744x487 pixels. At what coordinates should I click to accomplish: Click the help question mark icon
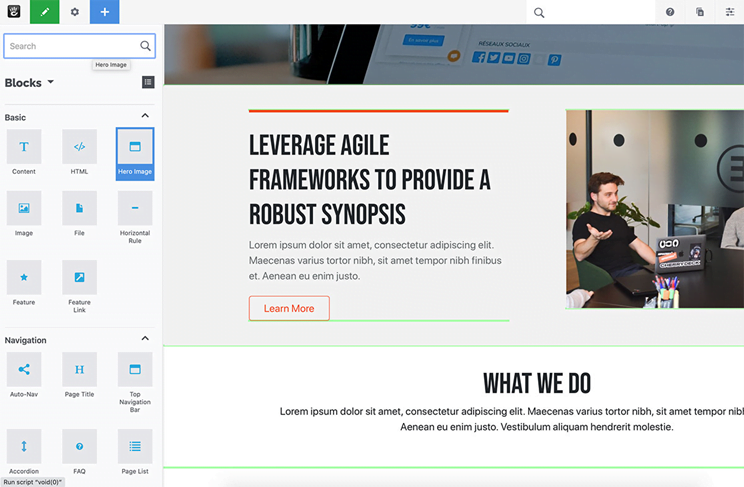click(x=670, y=12)
